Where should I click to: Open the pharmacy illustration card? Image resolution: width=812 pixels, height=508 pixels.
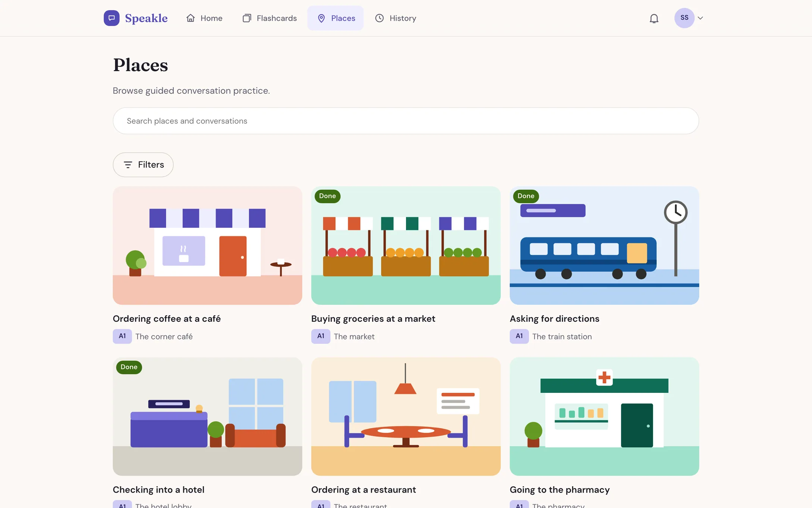[x=604, y=416]
